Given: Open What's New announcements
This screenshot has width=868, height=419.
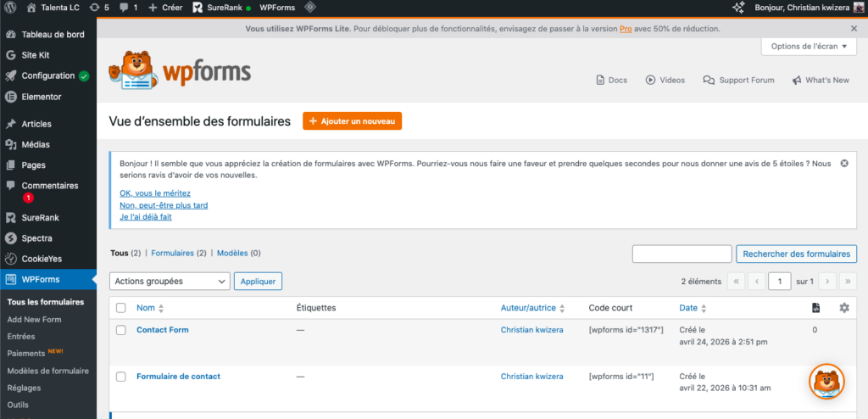Looking at the screenshot, I should [821, 80].
